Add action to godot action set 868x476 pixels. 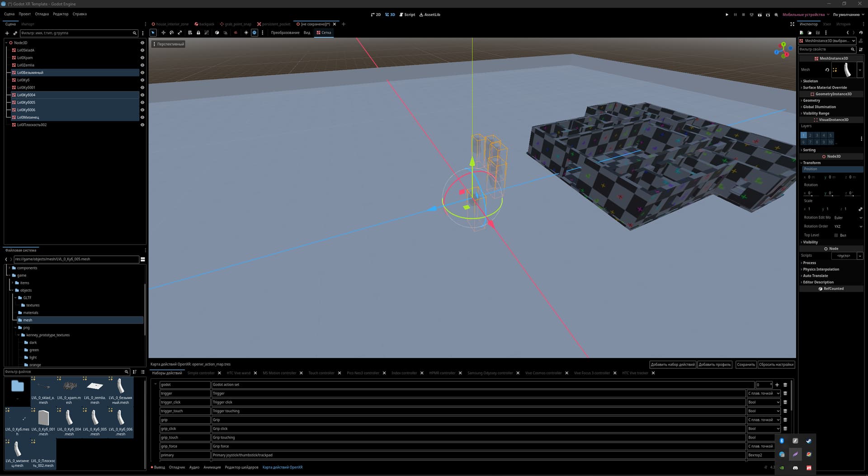[777, 385]
